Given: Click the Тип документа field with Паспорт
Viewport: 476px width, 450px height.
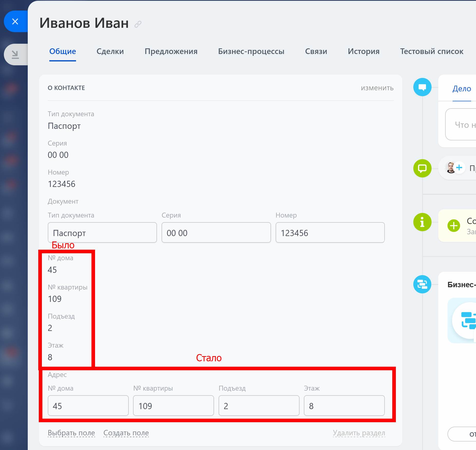Looking at the screenshot, I should click(x=102, y=233).
